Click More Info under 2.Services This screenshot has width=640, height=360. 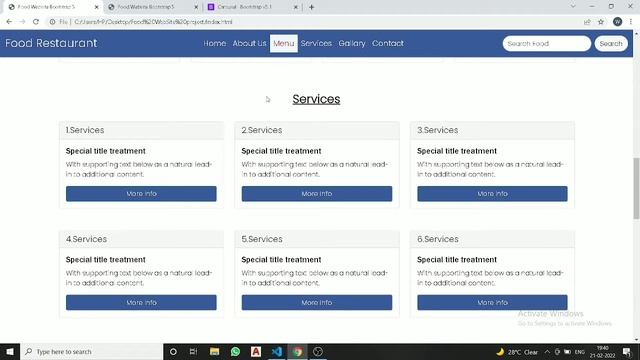coord(317,193)
